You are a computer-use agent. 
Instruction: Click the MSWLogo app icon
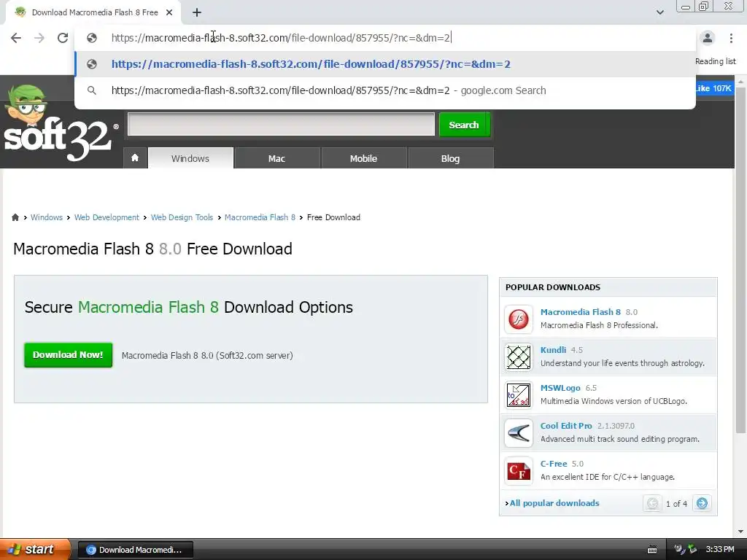(519, 394)
